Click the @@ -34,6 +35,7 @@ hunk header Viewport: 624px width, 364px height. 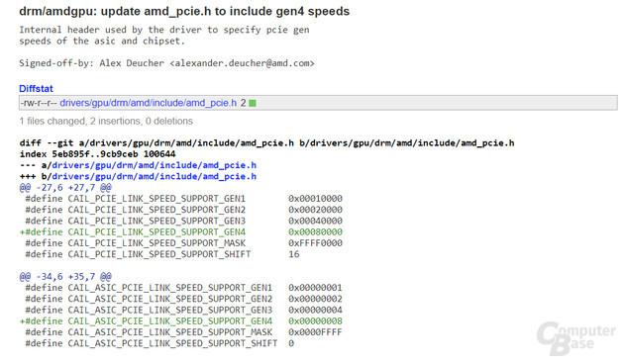[x=65, y=277]
